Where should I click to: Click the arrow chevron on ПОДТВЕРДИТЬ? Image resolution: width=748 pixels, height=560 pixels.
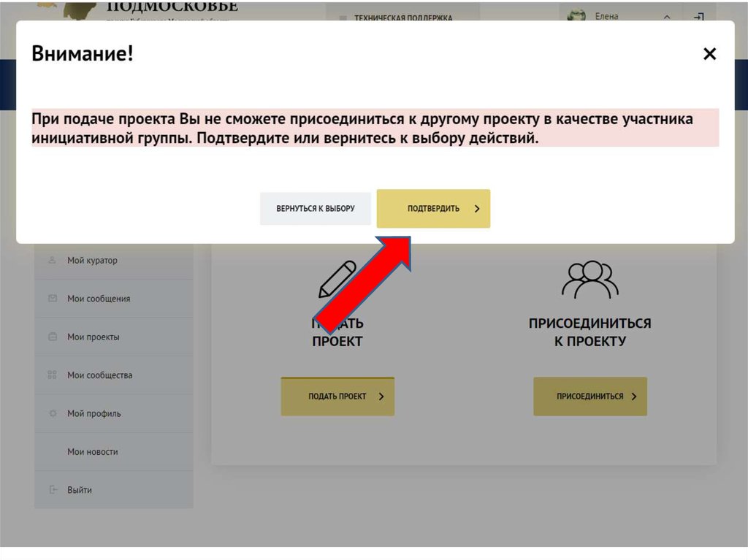(476, 209)
